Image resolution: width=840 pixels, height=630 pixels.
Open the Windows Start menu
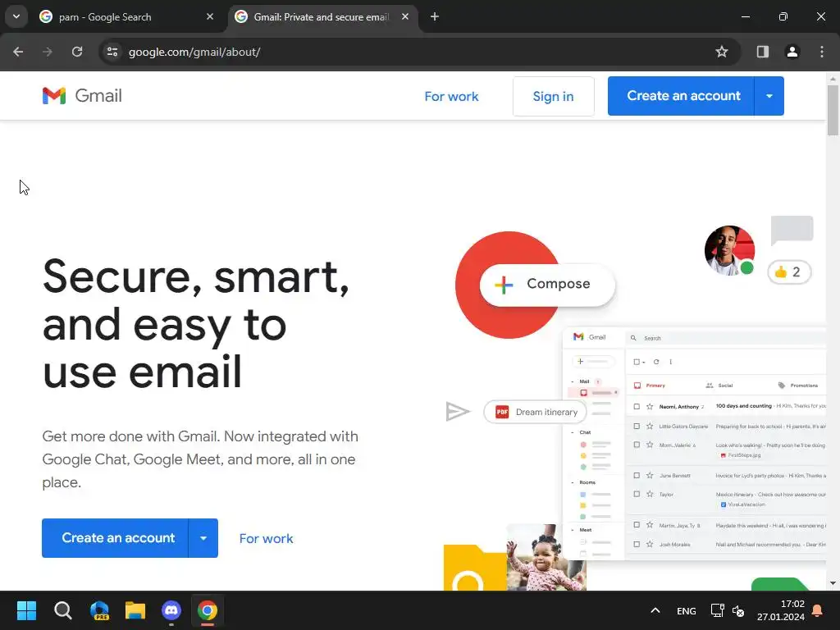click(26, 610)
